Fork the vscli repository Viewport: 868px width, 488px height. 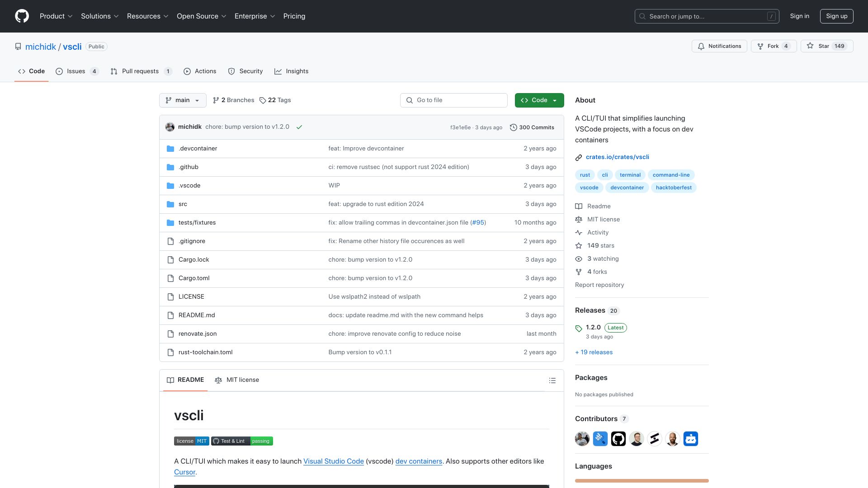(x=774, y=46)
